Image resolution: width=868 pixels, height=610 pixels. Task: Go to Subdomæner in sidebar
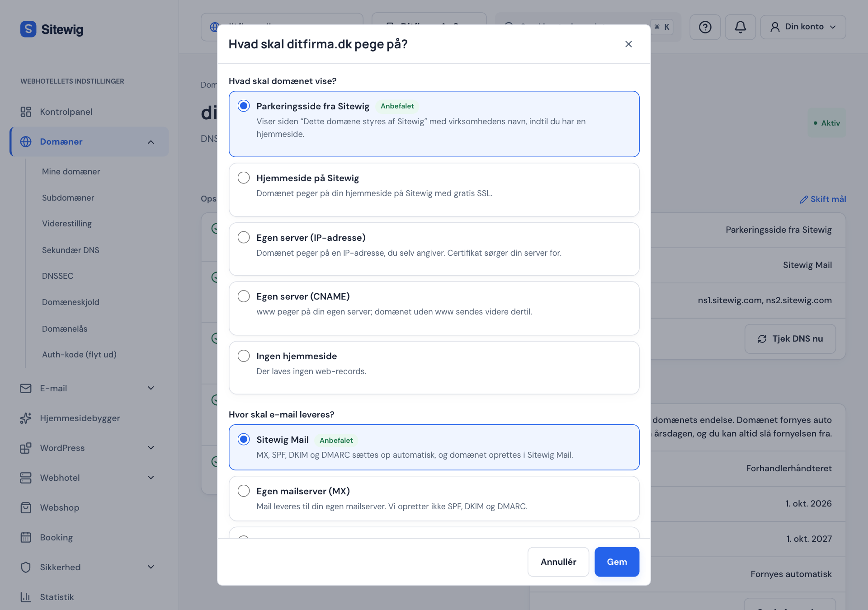pyautogui.click(x=68, y=198)
